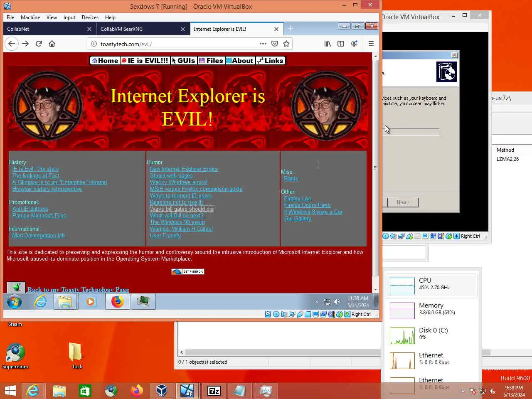Close the Internet Explorer is EVIL! tab

[276, 29]
